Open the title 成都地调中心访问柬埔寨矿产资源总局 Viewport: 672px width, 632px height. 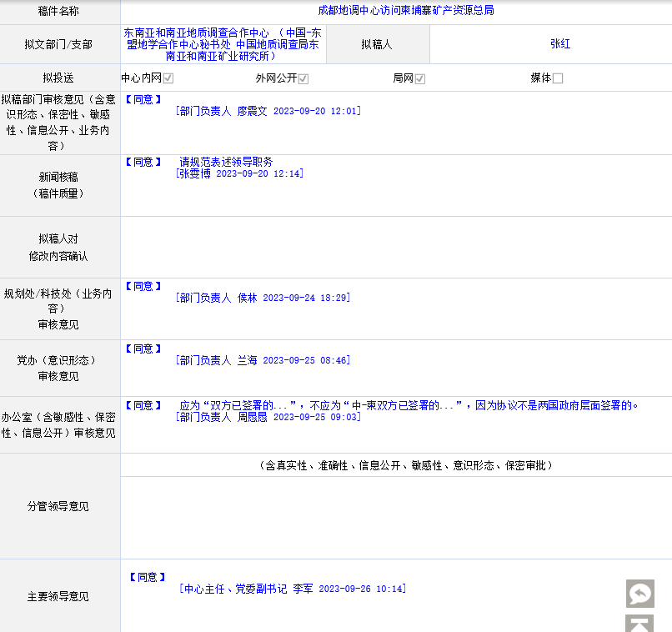[406, 11]
